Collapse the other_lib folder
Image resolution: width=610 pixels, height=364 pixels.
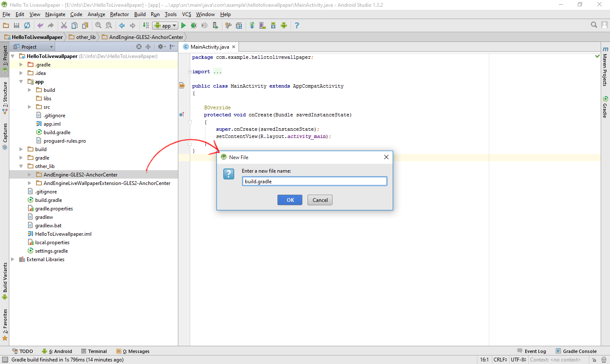click(21, 166)
